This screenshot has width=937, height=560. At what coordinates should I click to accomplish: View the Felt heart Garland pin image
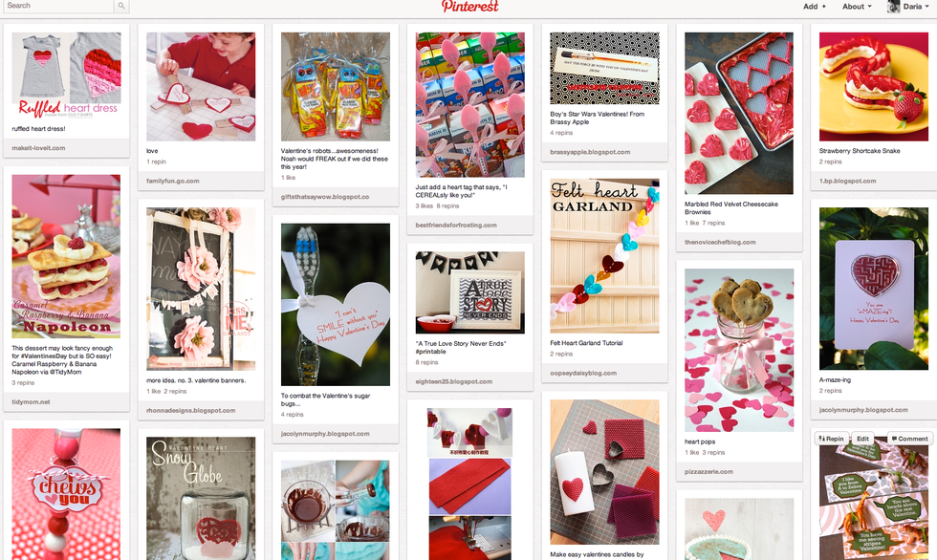tap(604, 255)
